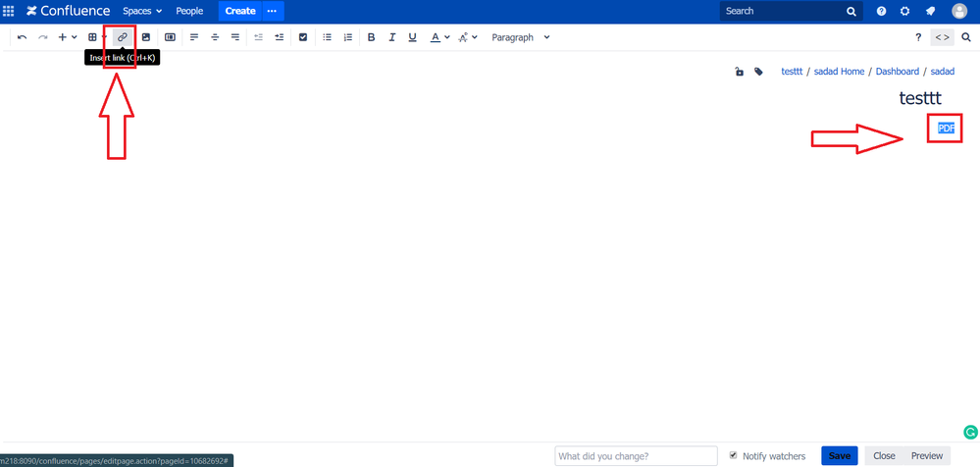Insert files and images icon
The width and height of the screenshot is (980, 467).
point(145,37)
